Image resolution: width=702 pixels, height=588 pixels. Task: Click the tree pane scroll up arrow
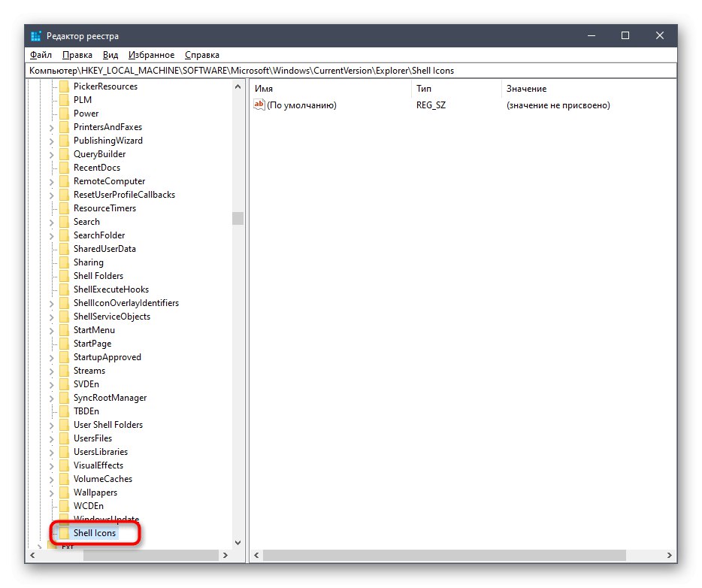(238, 86)
